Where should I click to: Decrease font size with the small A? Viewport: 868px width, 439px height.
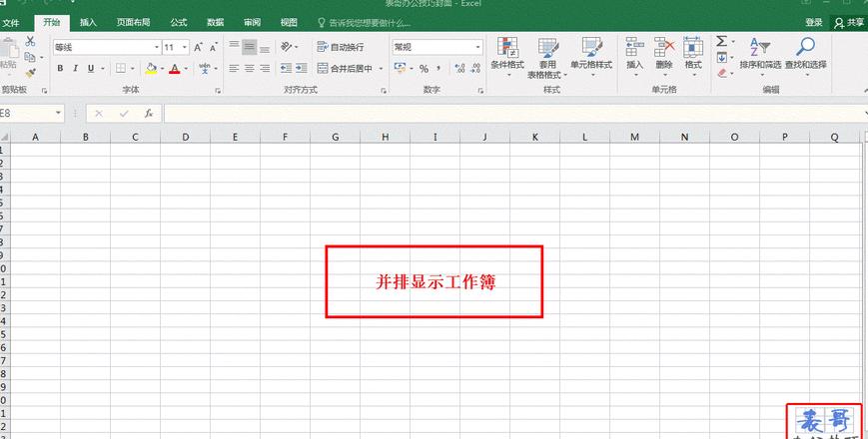coord(213,48)
